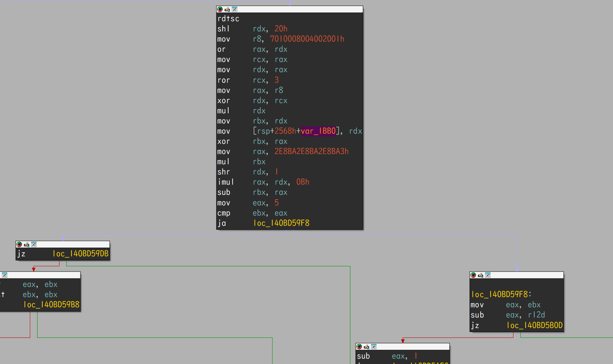Viewport: 613px width, 364px height.
Task: Select constant 7010008004002001h
Action: [307, 39]
